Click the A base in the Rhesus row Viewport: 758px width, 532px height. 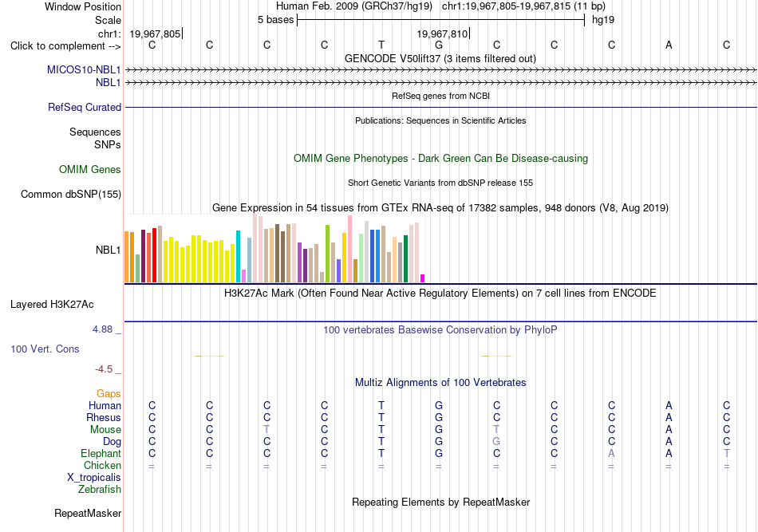pos(669,417)
